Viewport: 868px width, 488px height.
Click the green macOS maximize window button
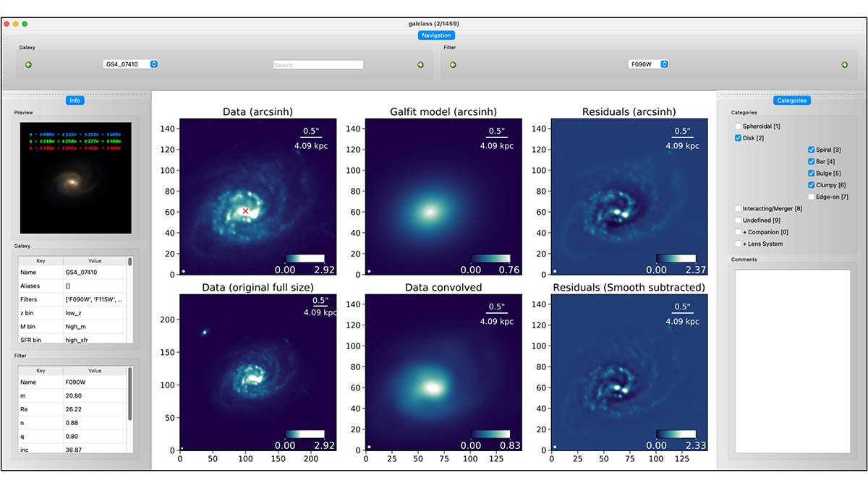[25, 24]
